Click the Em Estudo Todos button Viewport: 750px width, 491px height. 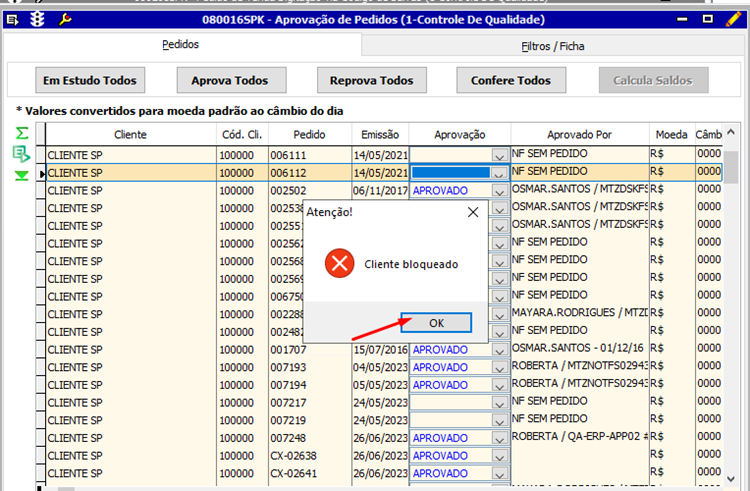coord(90,80)
